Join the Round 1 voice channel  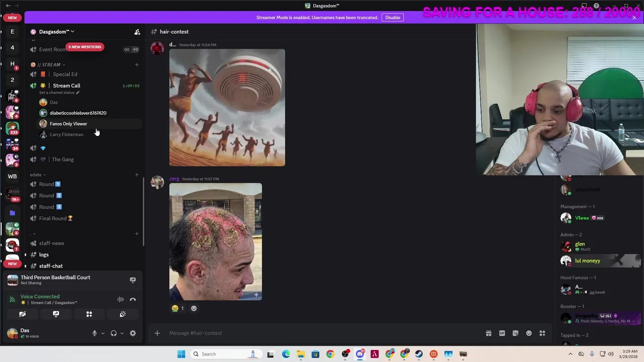coord(84,184)
